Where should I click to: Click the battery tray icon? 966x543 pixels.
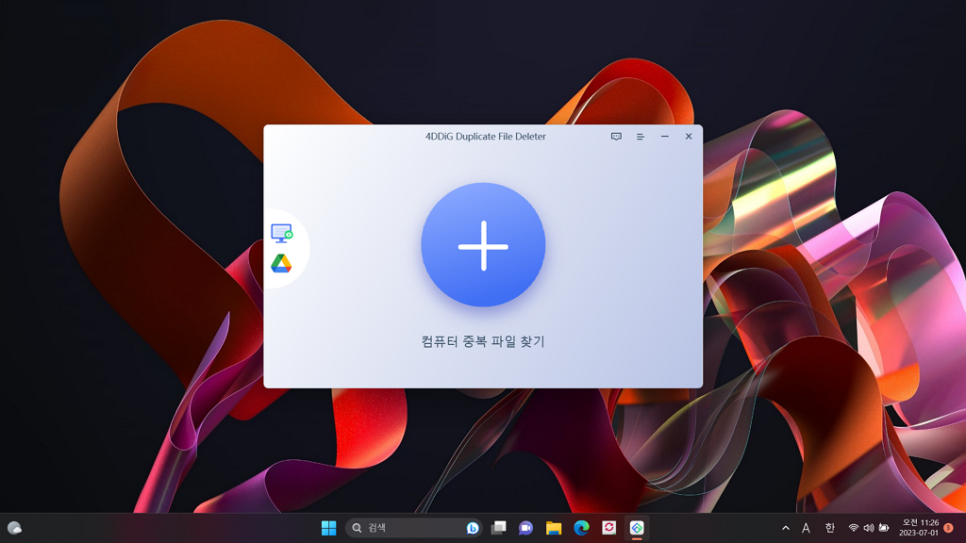(x=884, y=528)
